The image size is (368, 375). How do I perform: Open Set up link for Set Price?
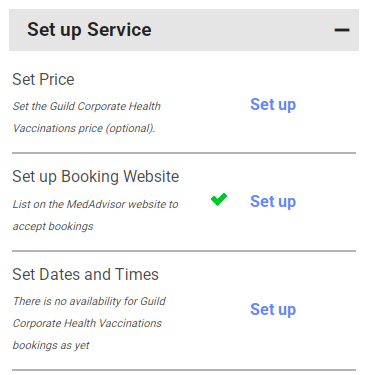(273, 105)
